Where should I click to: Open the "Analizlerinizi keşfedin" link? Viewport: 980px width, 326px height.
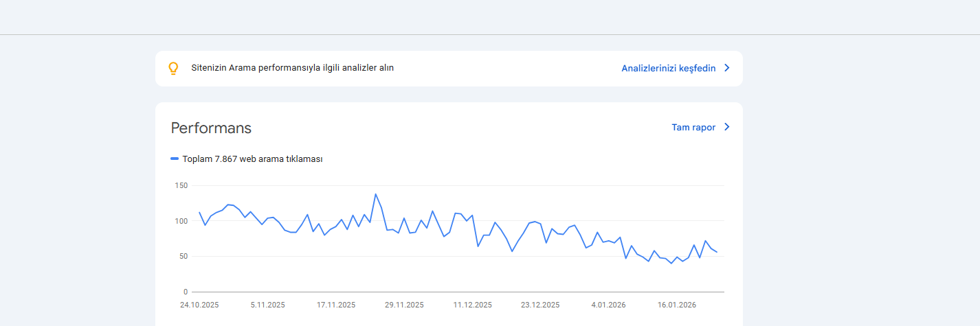(x=668, y=69)
